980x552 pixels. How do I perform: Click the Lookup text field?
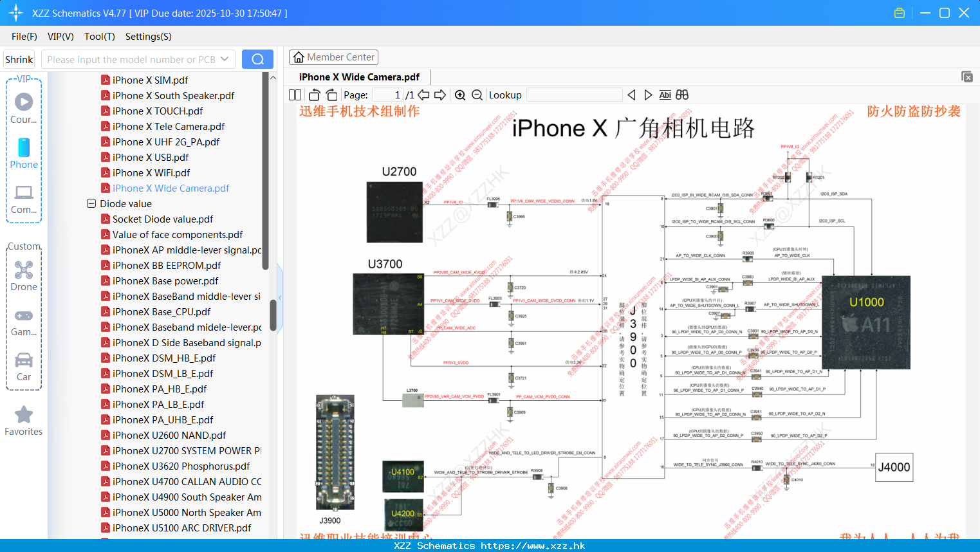[574, 95]
